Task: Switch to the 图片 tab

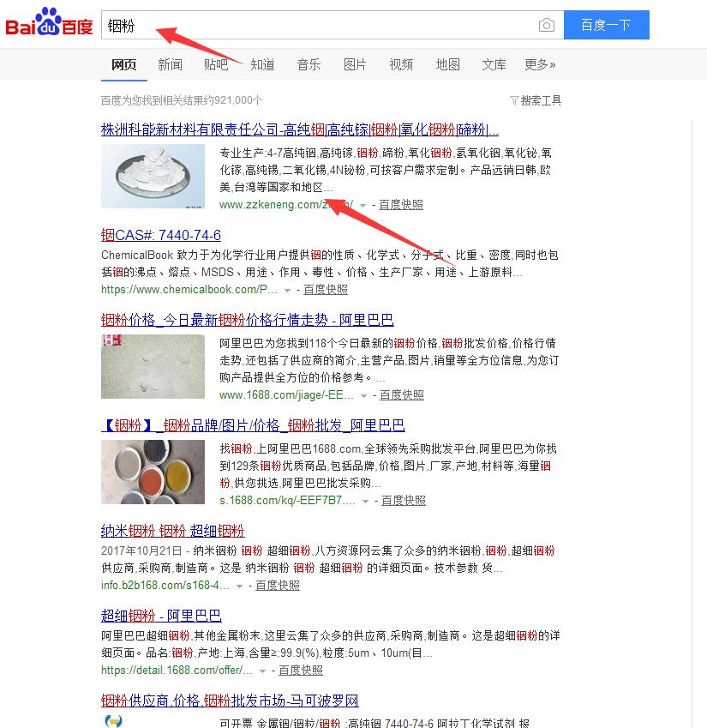Action: pyautogui.click(x=355, y=64)
